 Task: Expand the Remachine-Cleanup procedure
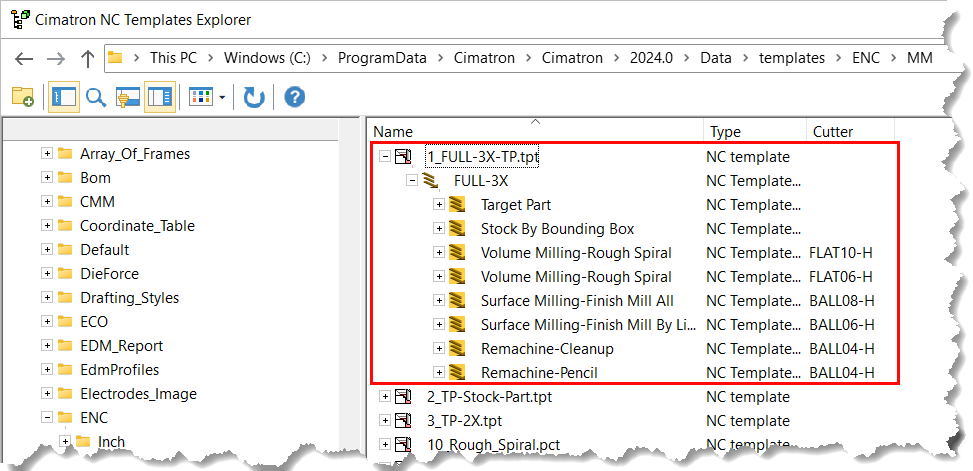click(x=439, y=349)
